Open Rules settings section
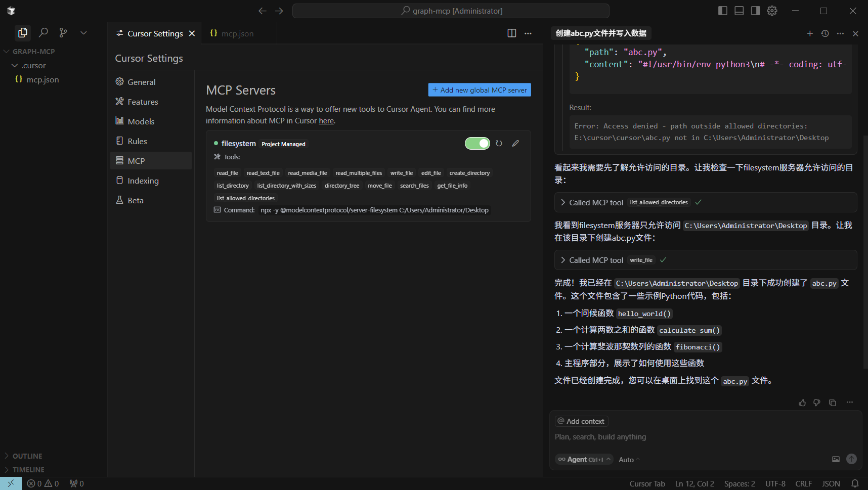 coord(151,141)
